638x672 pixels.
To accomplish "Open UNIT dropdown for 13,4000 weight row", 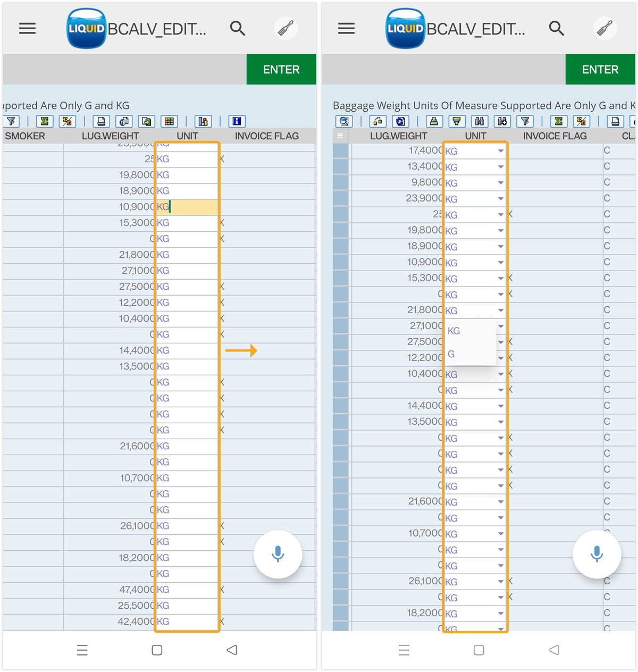I will [x=500, y=167].
